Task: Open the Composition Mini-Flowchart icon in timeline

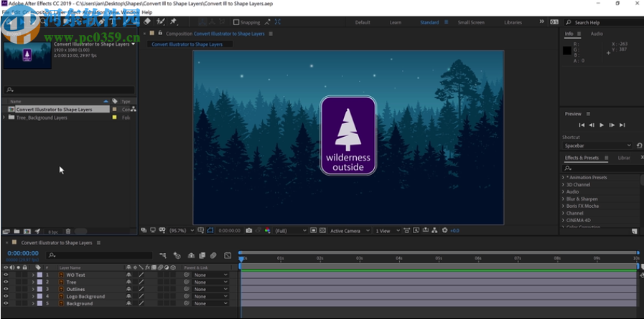Action: [164, 255]
